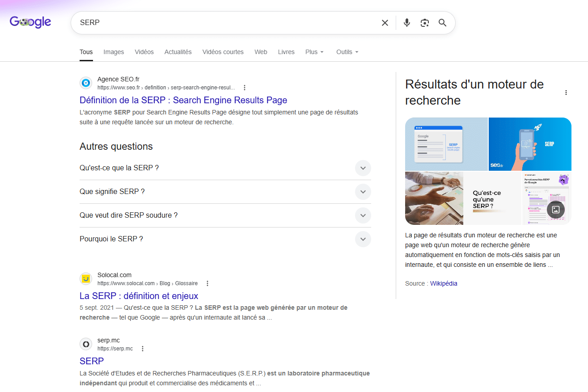Open 'Définition de la SERP : Search Engine Results Page'
Viewport: 588px width, 392px height.
click(183, 100)
